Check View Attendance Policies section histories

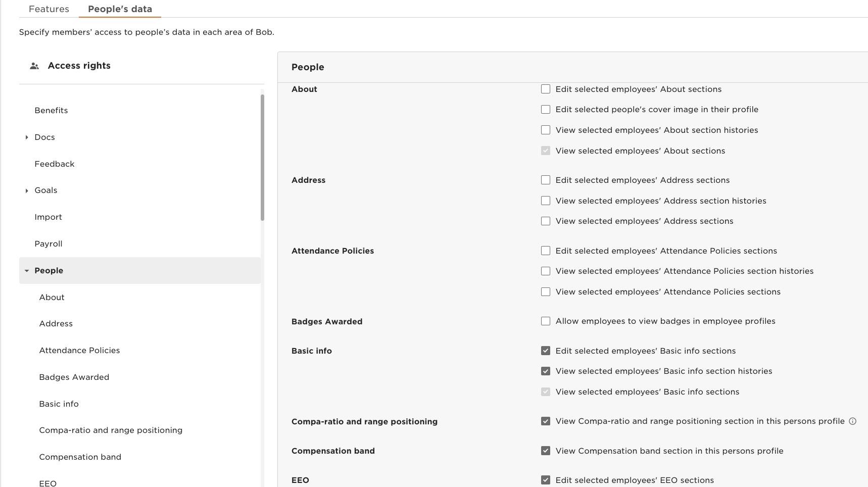click(x=546, y=271)
